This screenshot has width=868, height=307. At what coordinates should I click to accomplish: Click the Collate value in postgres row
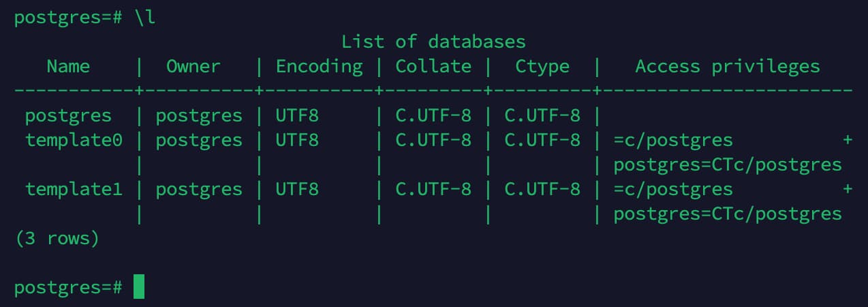433,116
